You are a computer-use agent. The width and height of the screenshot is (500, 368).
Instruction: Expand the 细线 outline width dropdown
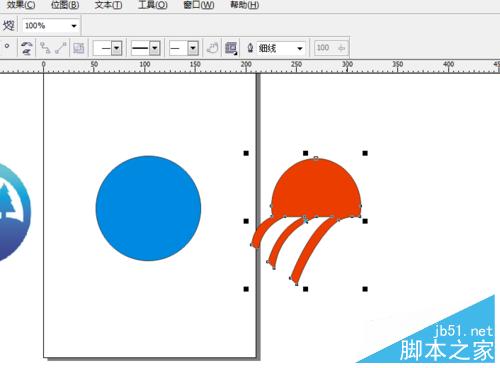[300, 49]
